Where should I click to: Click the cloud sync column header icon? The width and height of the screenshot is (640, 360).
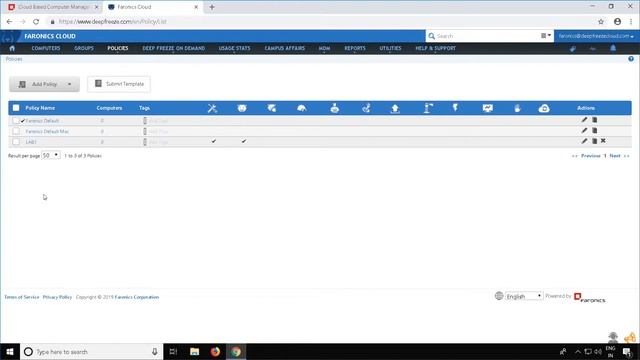tap(544, 108)
